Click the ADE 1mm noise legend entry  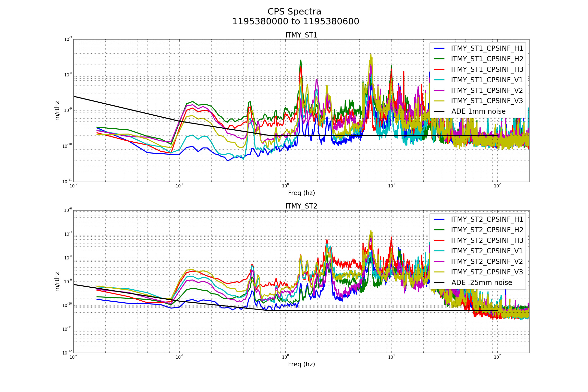pyautogui.click(x=478, y=111)
